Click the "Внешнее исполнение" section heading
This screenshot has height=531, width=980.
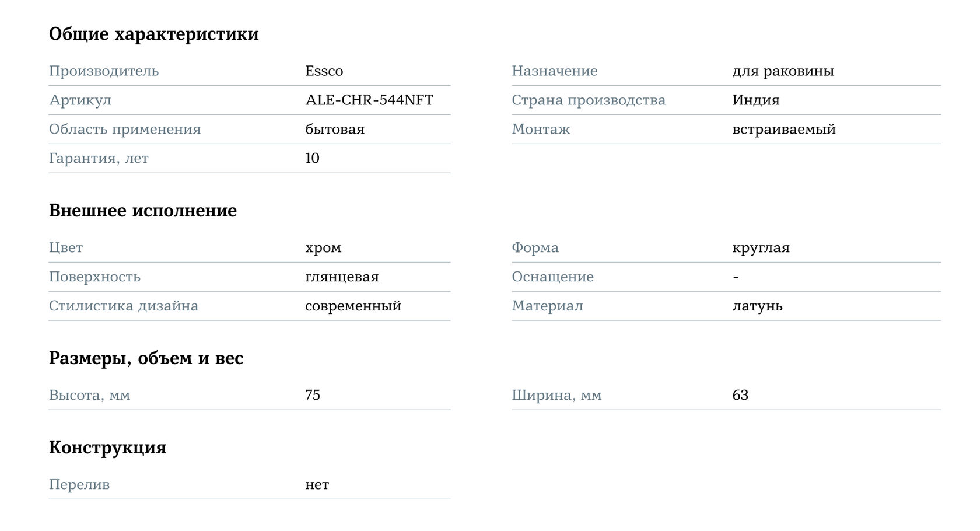(142, 211)
